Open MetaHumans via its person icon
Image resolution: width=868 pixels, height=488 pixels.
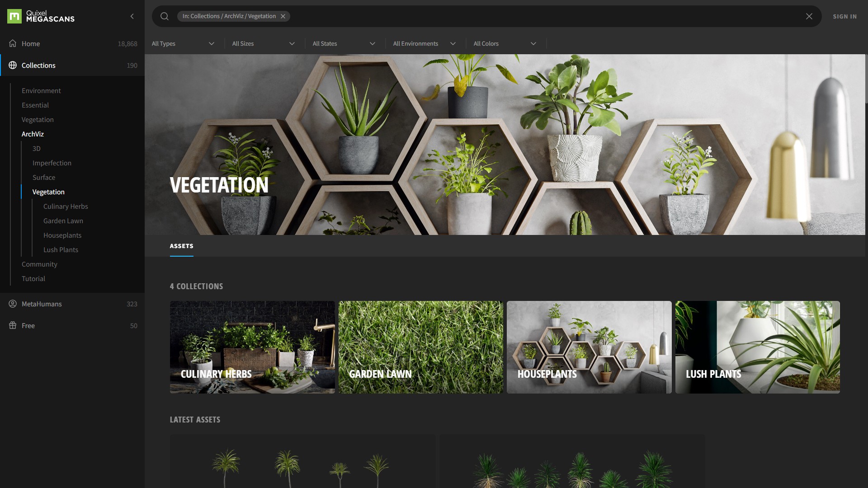tap(13, 304)
